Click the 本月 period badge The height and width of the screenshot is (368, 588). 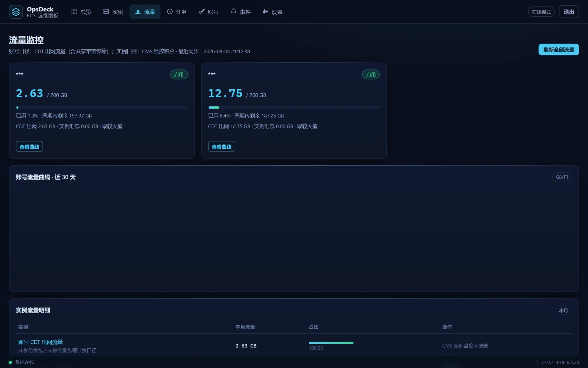pyautogui.click(x=563, y=310)
